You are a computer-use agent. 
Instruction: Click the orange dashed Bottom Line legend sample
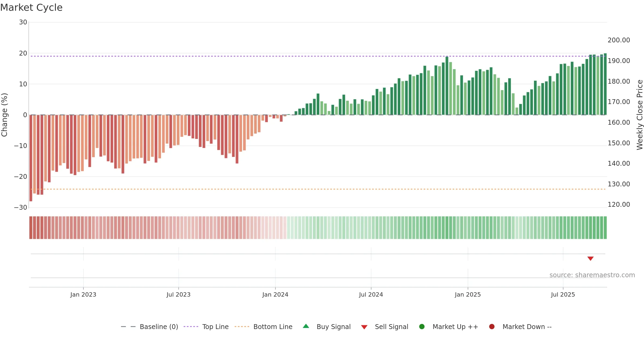pyautogui.click(x=242, y=327)
